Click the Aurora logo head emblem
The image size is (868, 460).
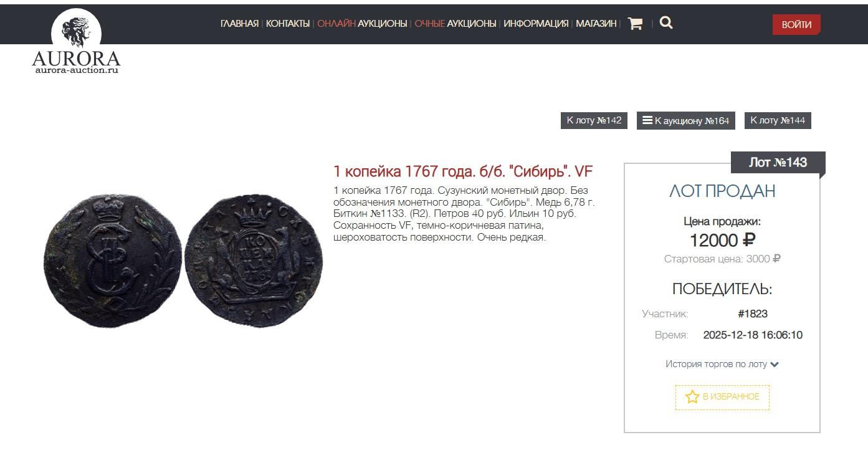(76, 31)
